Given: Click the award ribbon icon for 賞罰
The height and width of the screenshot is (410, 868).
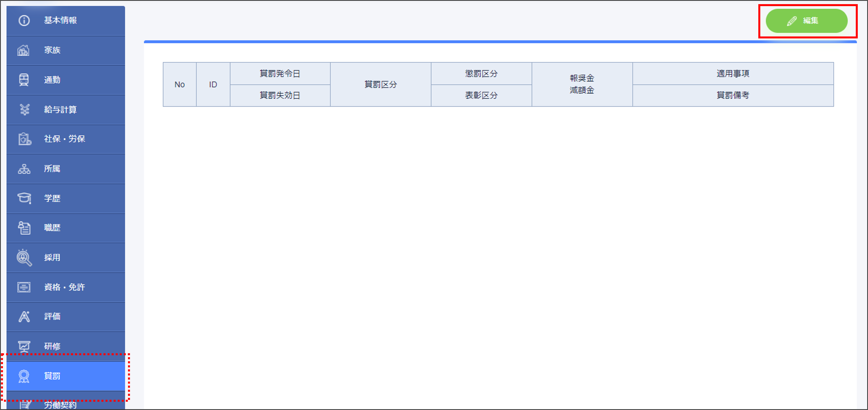Looking at the screenshot, I should tap(24, 376).
